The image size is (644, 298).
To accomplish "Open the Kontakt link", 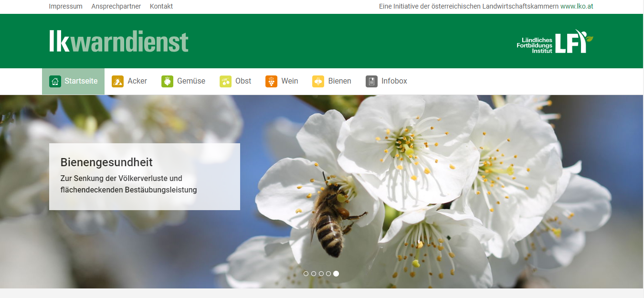I will click(161, 6).
